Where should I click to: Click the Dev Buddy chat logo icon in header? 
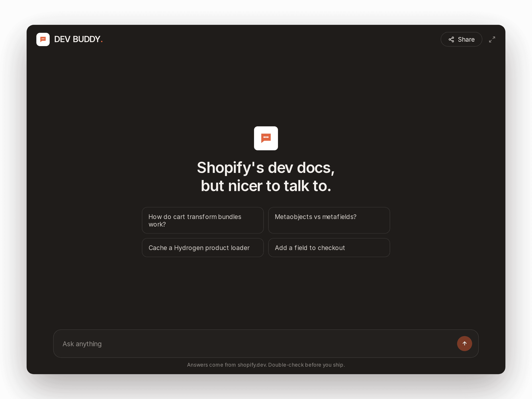(x=43, y=39)
